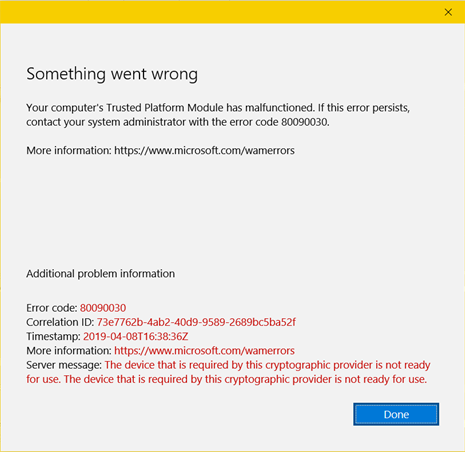The height and width of the screenshot is (452, 465).
Task: Select the red error code value 80090030
Action: point(103,308)
